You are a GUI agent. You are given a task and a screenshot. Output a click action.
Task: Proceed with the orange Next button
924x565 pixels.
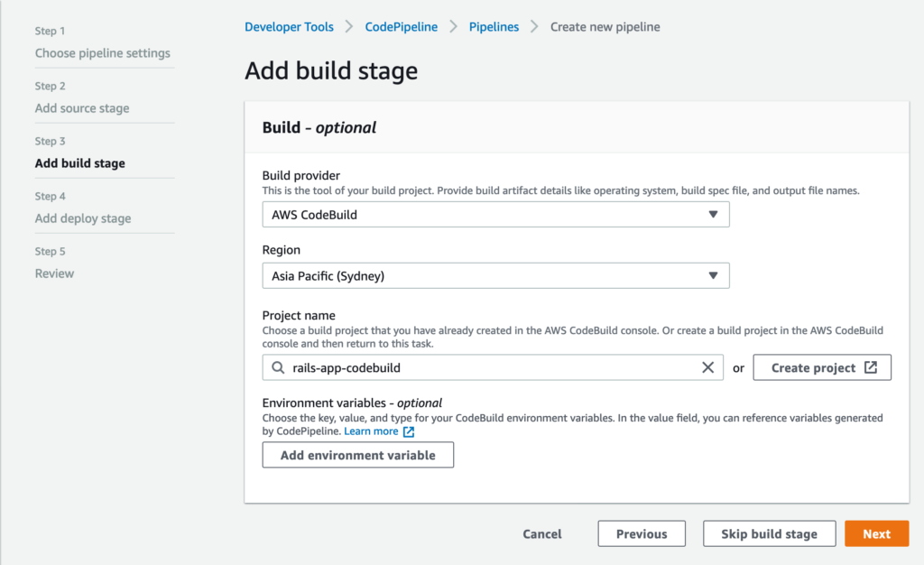click(x=877, y=533)
